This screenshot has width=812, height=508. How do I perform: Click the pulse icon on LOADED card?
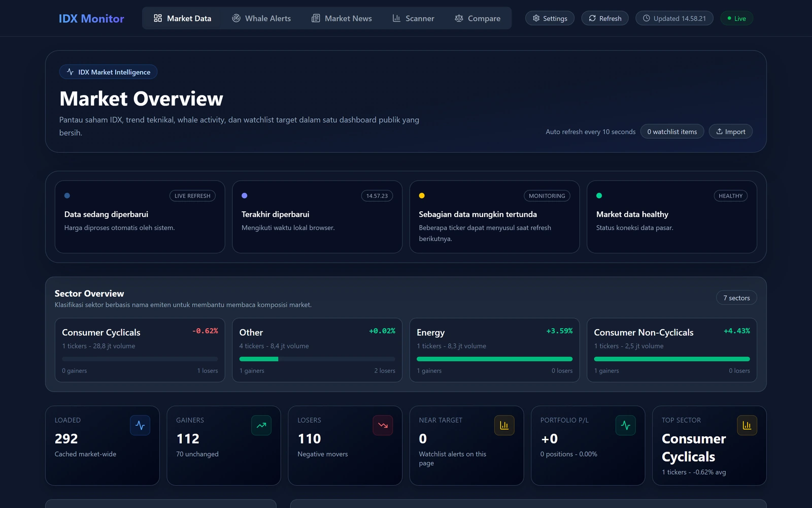140,426
